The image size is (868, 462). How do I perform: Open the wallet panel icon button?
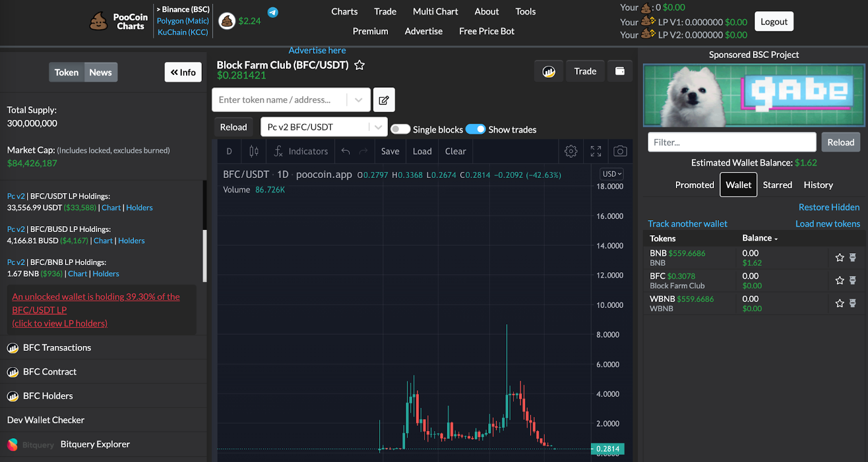[x=620, y=71]
